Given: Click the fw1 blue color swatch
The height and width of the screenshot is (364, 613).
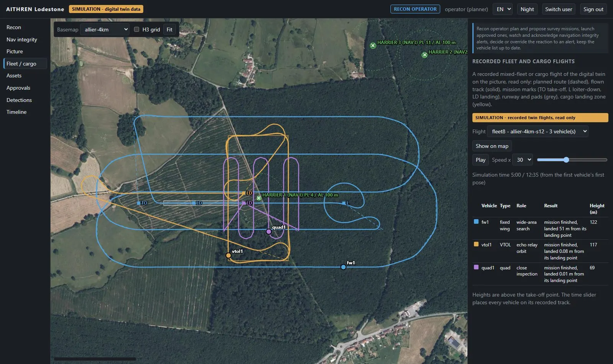Looking at the screenshot, I should pyautogui.click(x=476, y=221).
